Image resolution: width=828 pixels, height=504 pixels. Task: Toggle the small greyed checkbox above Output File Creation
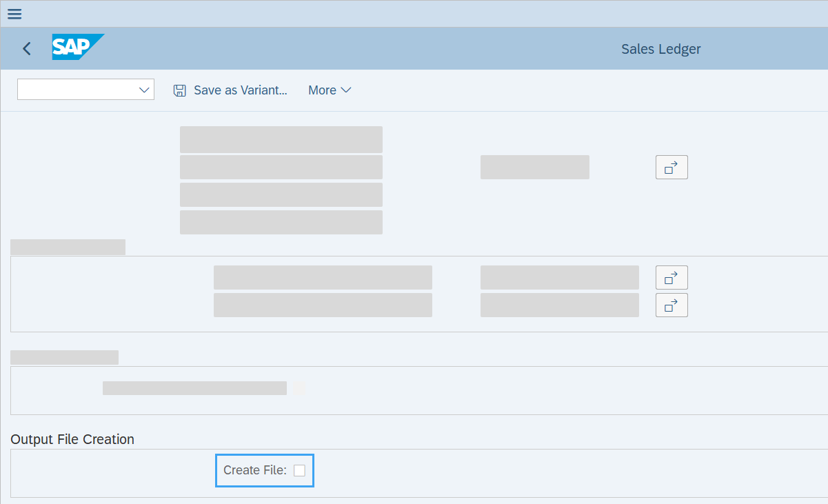299,389
